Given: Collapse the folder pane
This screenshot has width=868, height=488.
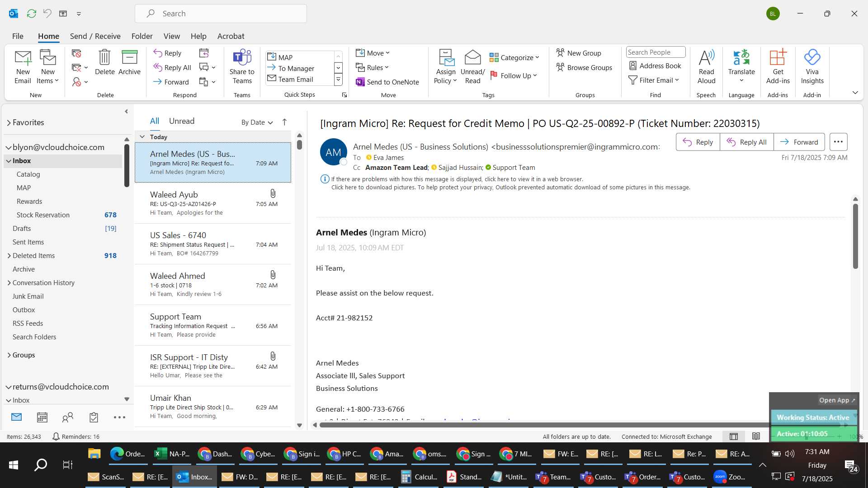Looking at the screenshot, I should pyautogui.click(x=126, y=111).
